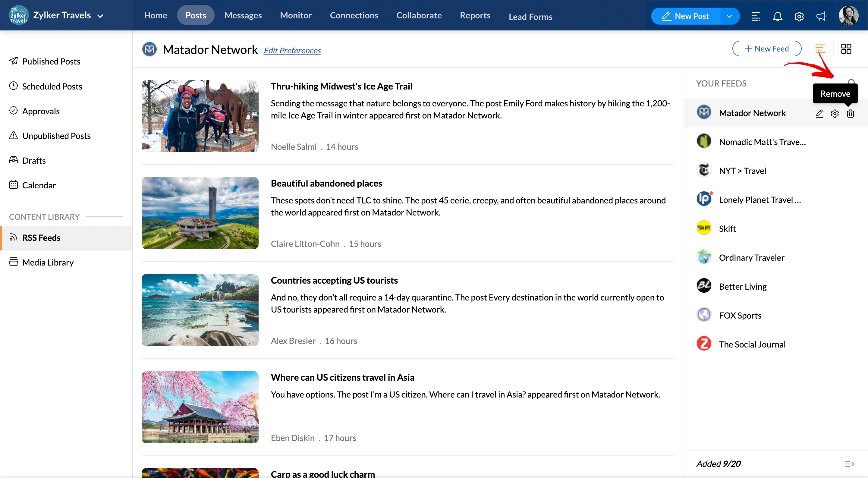Open the user profile avatar

(848, 15)
